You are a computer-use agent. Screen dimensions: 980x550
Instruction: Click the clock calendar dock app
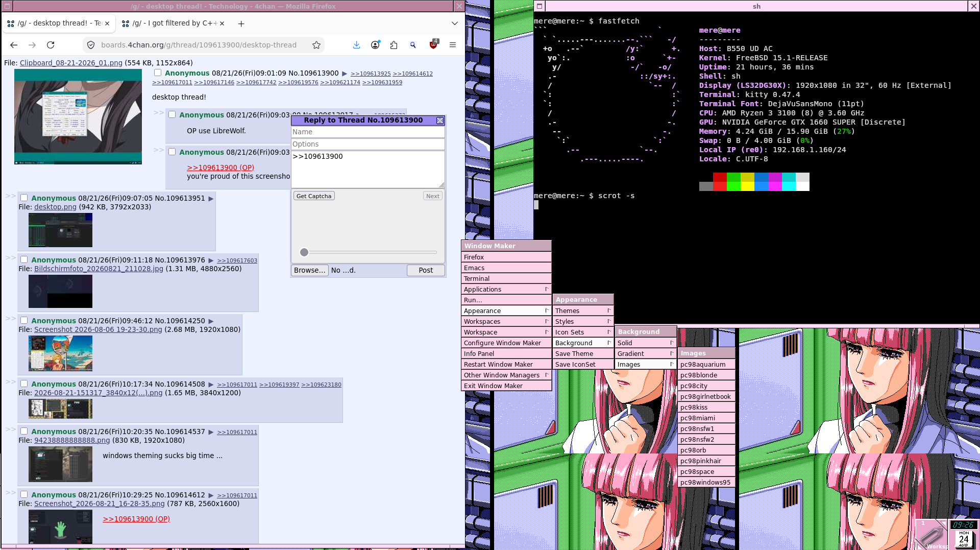tap(964, 534)
